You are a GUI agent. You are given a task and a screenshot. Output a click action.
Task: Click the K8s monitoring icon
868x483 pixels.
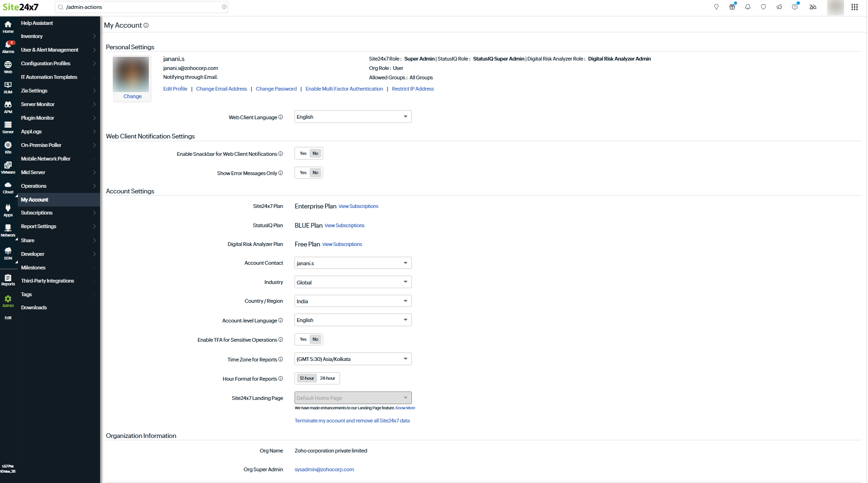tap(8, 147)
